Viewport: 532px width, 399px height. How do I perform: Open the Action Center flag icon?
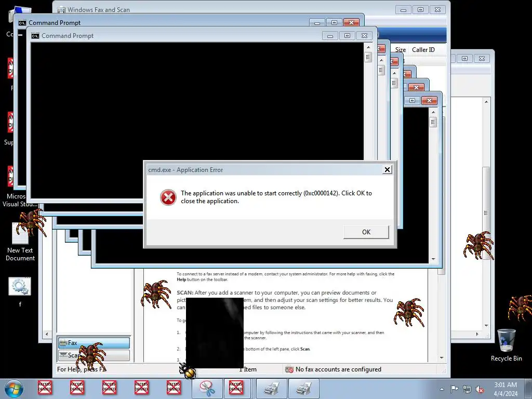pos(454,389)
